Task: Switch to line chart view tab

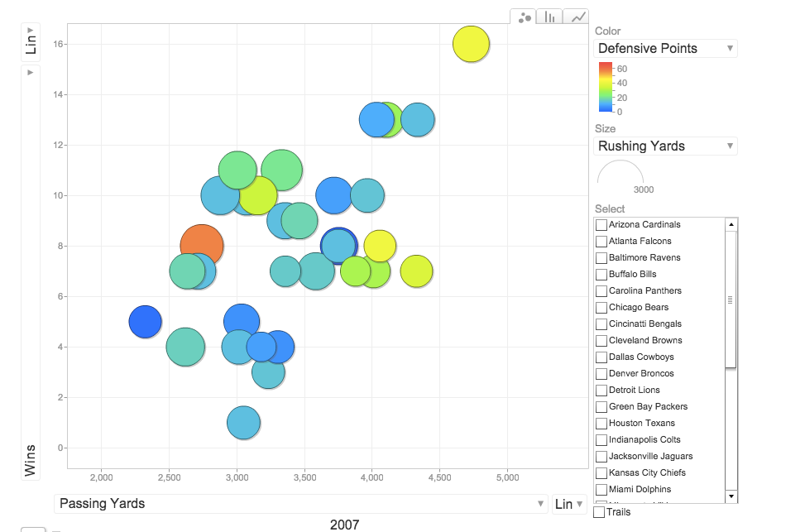Action: tap(577, 17)
